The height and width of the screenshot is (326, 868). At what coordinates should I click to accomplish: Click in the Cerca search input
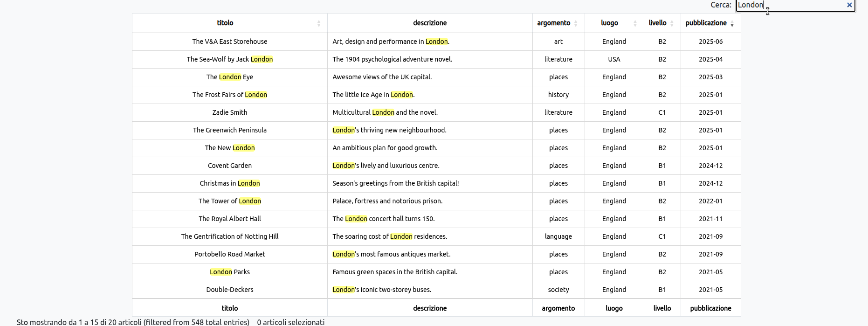pos(792,5)
